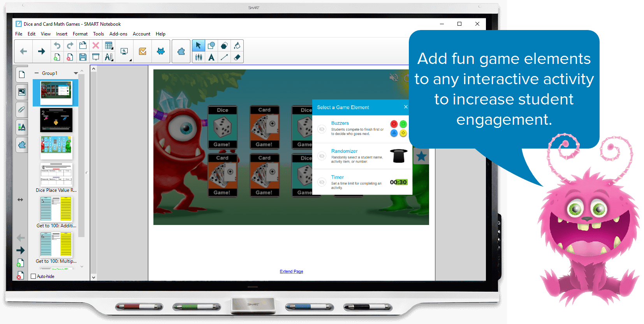Screen dimensions: 644x324
Task: Save the notebook with the floppy disk icon
Action: (83, 57)
